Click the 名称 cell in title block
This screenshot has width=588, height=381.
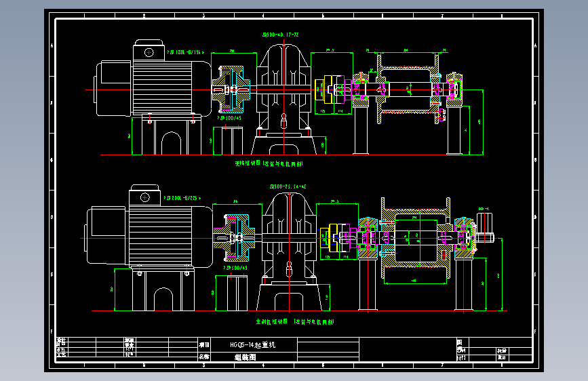[204, 357]
